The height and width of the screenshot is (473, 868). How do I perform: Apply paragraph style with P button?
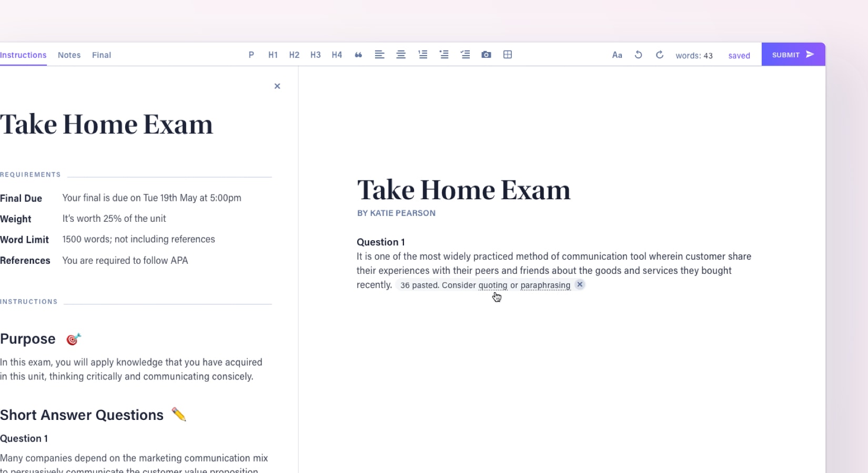(251, 55)
